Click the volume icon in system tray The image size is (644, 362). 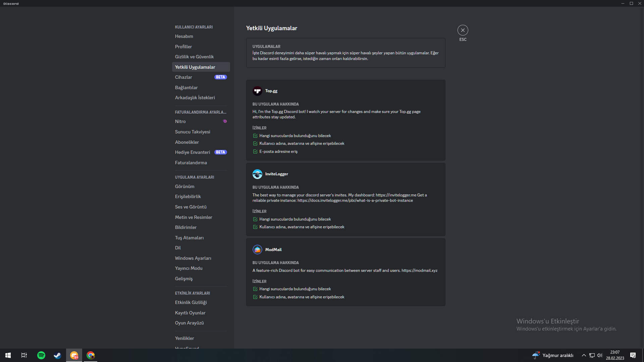(600, 355)
